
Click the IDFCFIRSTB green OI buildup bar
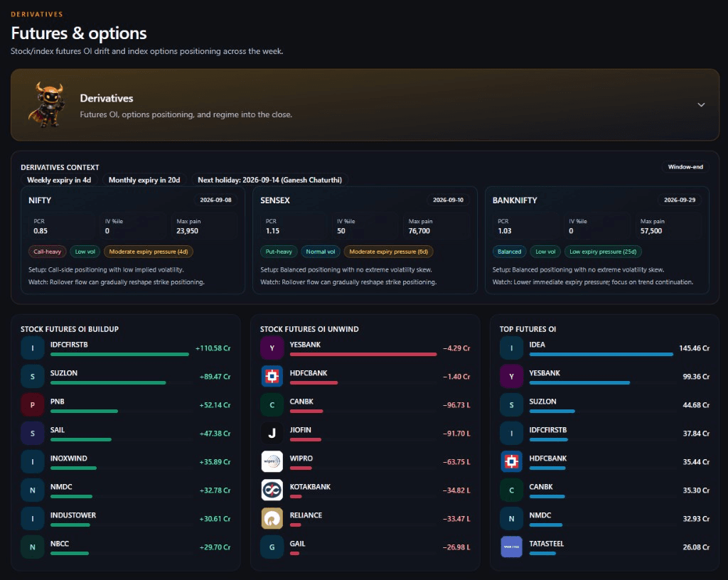[x=119, y=355]
